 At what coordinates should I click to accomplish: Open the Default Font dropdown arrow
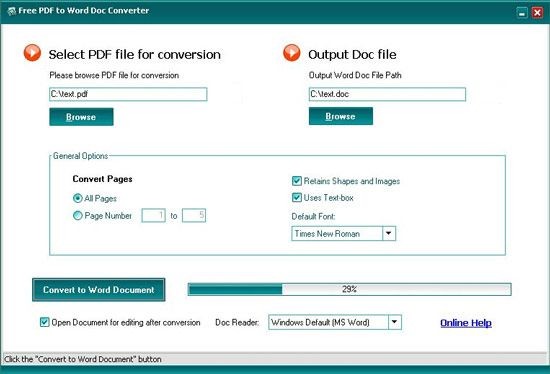(389, 233)
